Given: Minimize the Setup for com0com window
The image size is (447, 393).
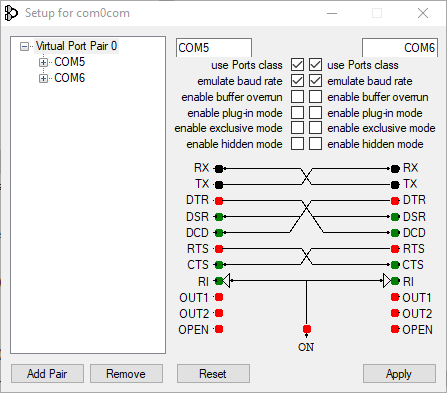Looking at the screenshot, I should (x=332, y=13).
